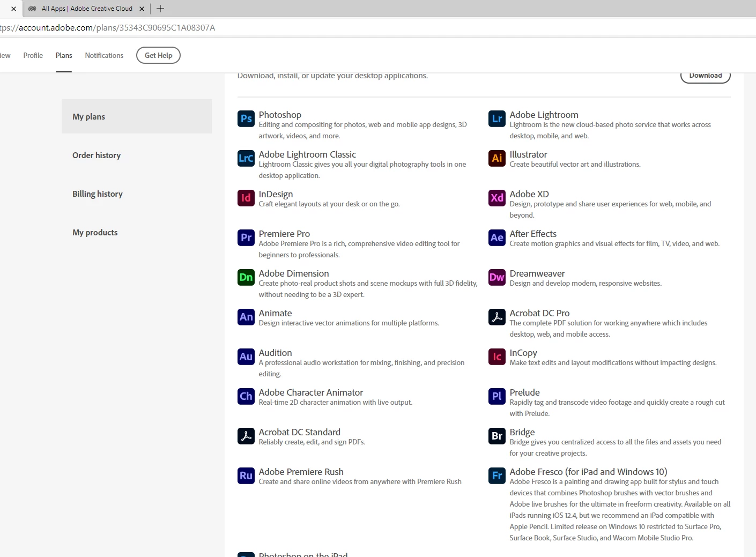Image resolution: width=756 pixels, height=557 pixels.
Task: Click the Adobe XD title text
Action: point(529,194)
